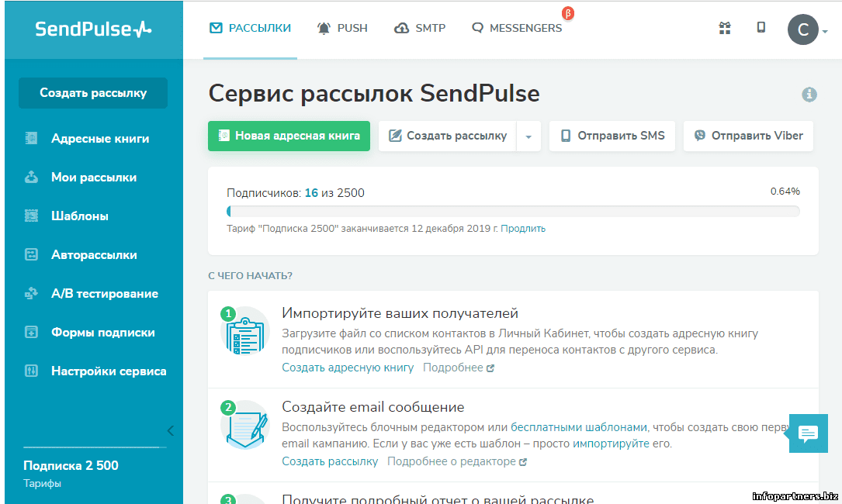This screenshot has width=842, height=504.
Task: Click the clipboard import recipients illustration
Action: (x=245, y=331)
